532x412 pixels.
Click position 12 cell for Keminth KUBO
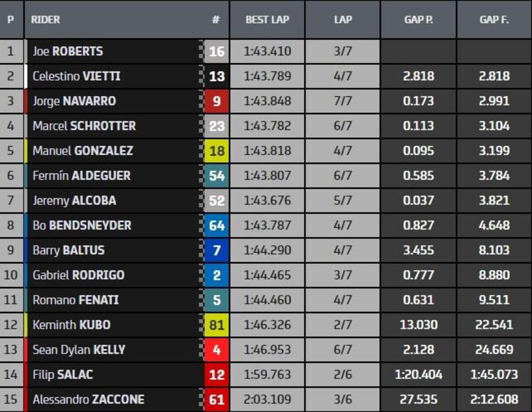(11, 325)
